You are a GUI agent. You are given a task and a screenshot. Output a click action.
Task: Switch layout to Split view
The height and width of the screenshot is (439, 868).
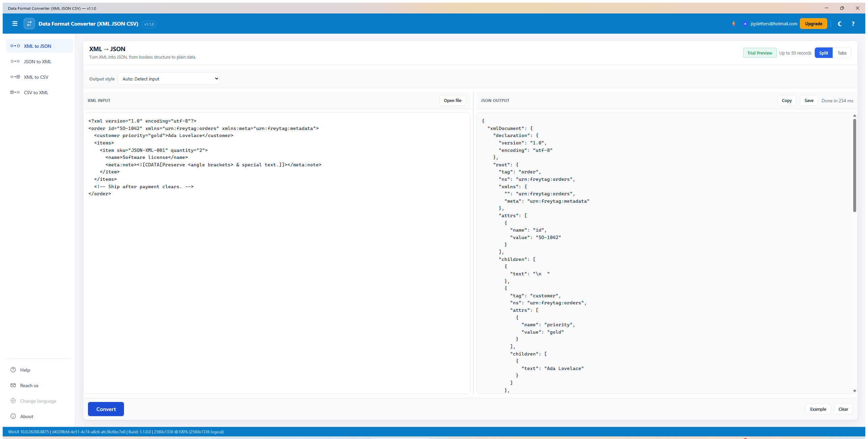(x=824, y=53)
